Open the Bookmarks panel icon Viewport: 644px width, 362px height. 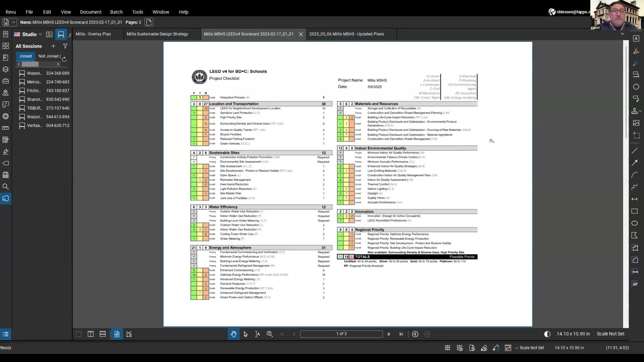pyautogui.click(x=6, y=58)
